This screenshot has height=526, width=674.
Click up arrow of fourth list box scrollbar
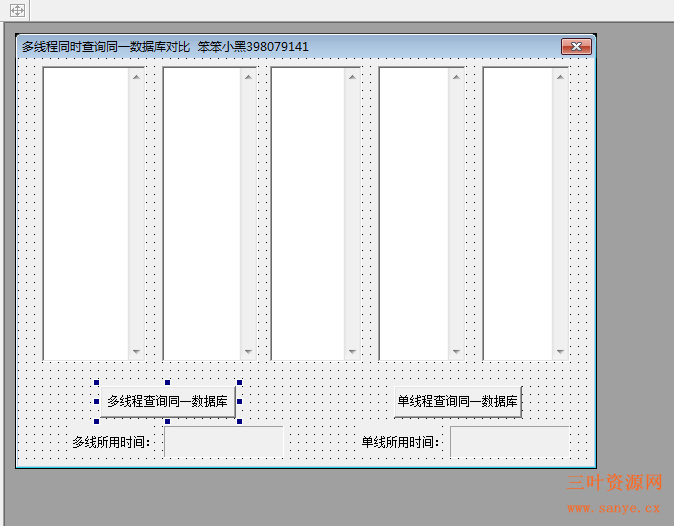[456, 77]
